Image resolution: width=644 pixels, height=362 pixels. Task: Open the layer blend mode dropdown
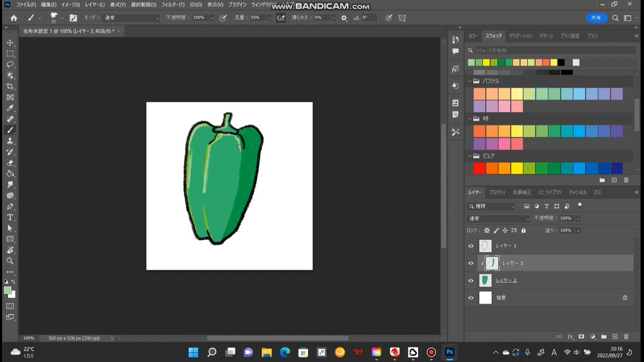click(498, 219)
